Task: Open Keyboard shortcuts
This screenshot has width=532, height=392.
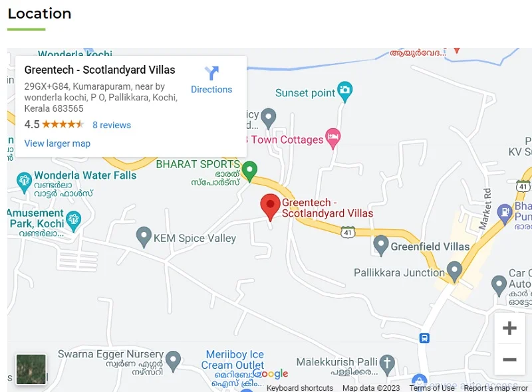Action: point(300,388)
